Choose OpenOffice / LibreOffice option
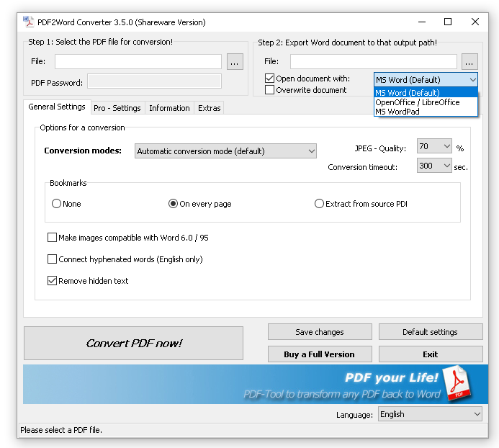This screenshot has height=448, width=499. coord(426,102)
